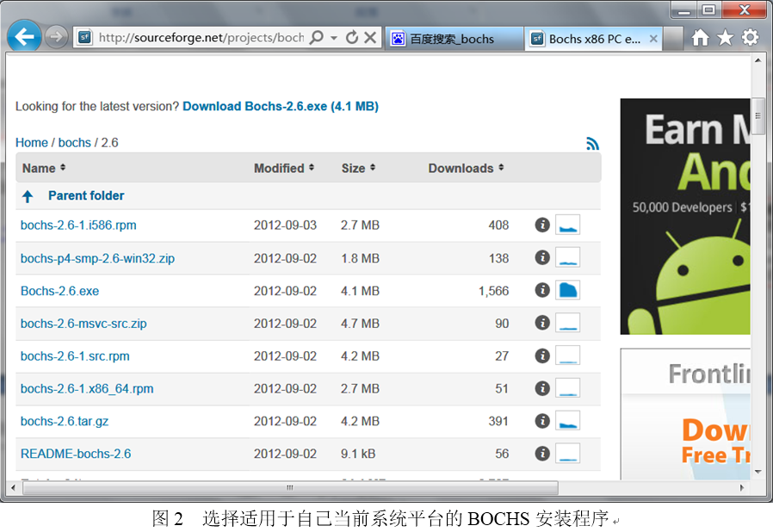Show info for bochs-p4-smp-2.6-win32.zip
Screen dimensions: 773x532
542,257
